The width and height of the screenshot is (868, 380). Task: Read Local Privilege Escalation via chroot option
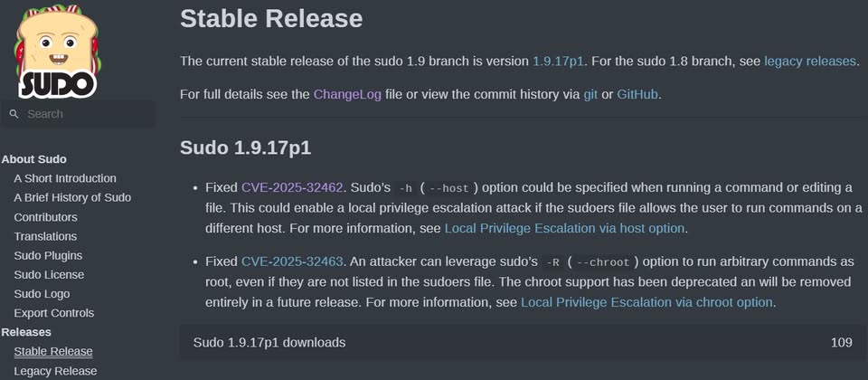[x=646, y=302]
